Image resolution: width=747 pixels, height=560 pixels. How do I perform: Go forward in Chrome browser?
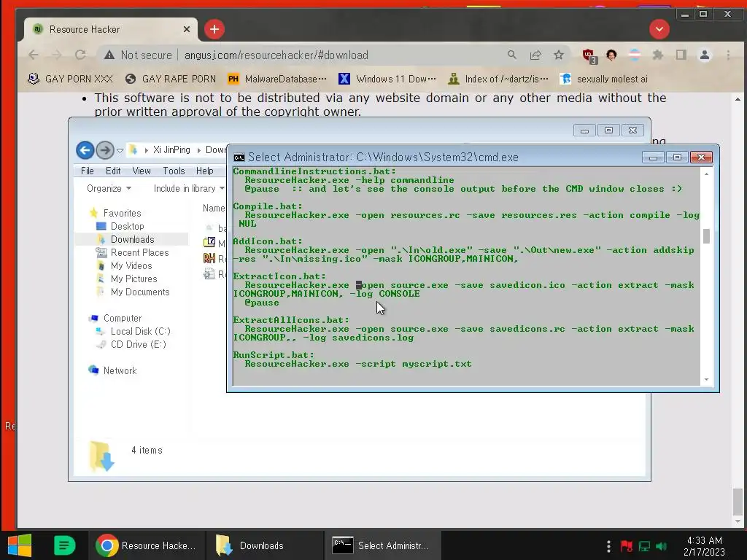click(57, 55)
